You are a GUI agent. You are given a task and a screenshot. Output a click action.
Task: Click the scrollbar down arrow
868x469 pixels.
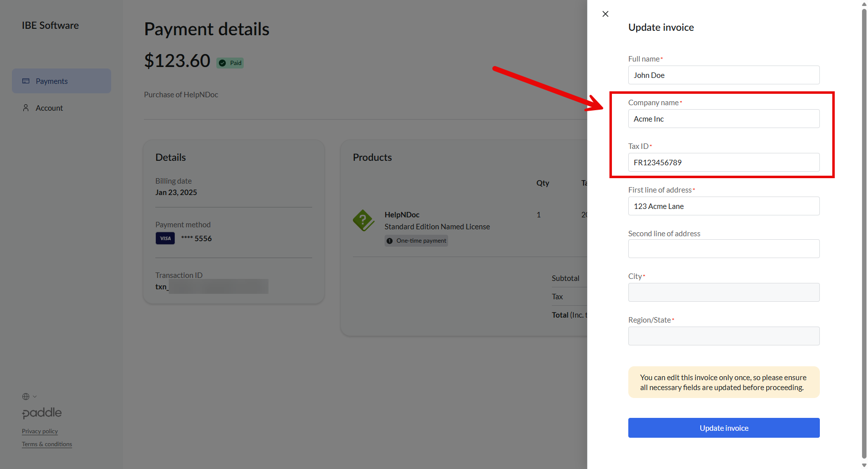(864, 465)
